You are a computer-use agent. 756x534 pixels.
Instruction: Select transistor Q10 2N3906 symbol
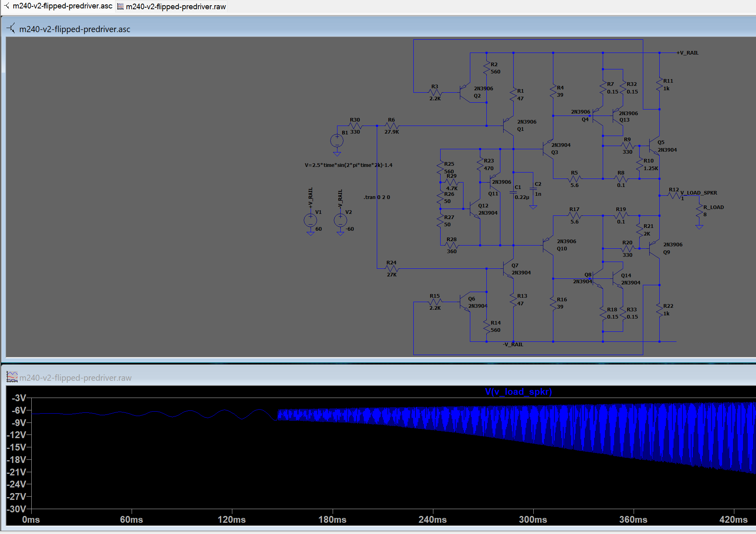[x=548, y=245]
